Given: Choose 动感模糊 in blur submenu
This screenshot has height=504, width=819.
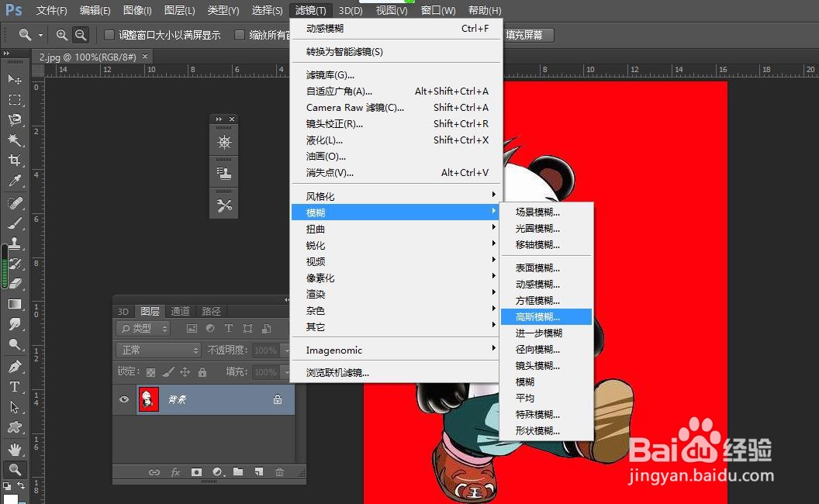Looking at the screenshot, I should pyautogui.click(x=546, y=284).
